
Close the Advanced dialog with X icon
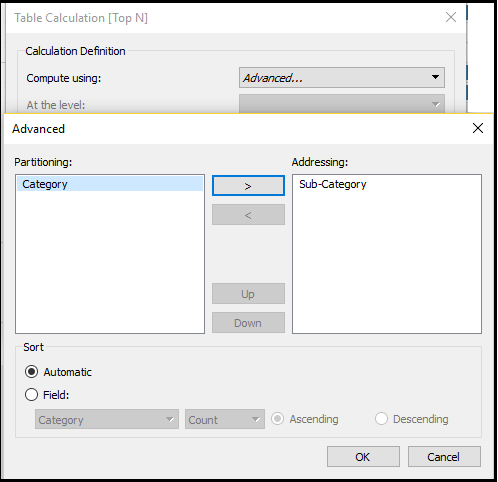478,128
